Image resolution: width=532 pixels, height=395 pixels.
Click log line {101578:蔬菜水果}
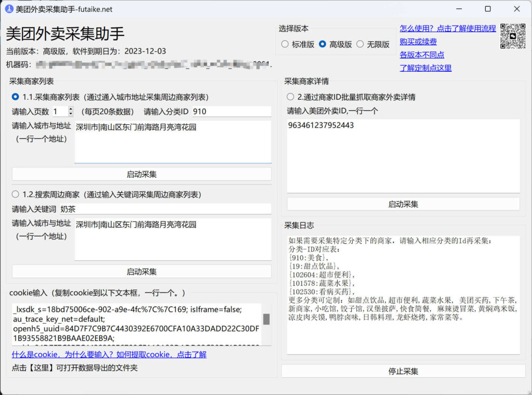click(322, 283)
